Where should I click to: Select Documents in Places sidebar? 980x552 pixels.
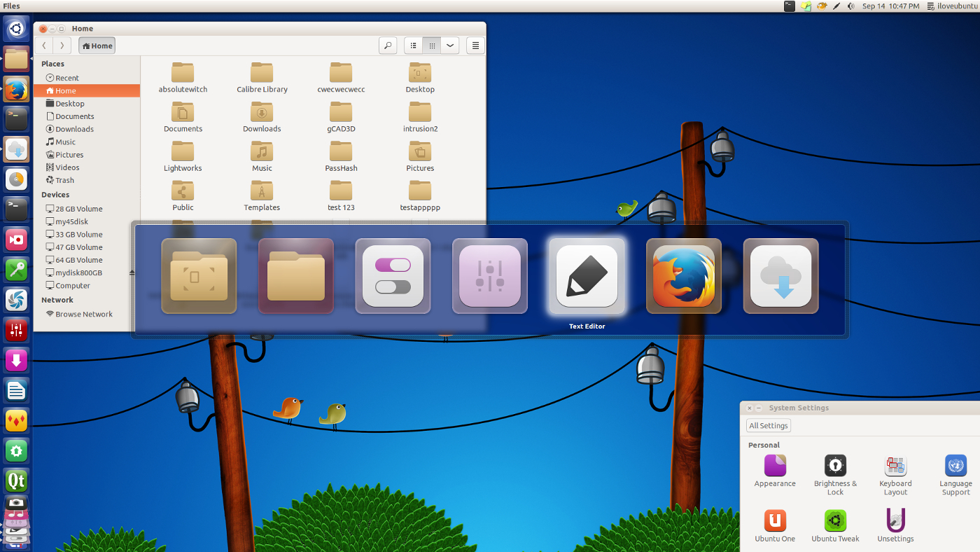87,116
